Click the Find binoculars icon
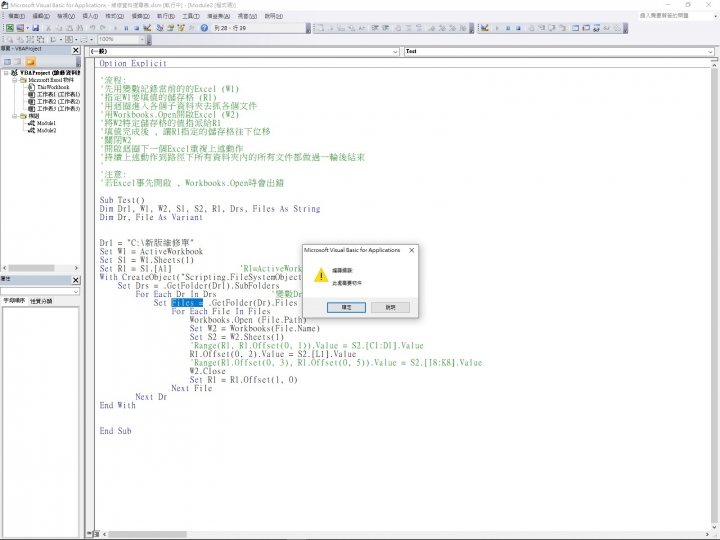720x540 pixels. tap(79, 28)
